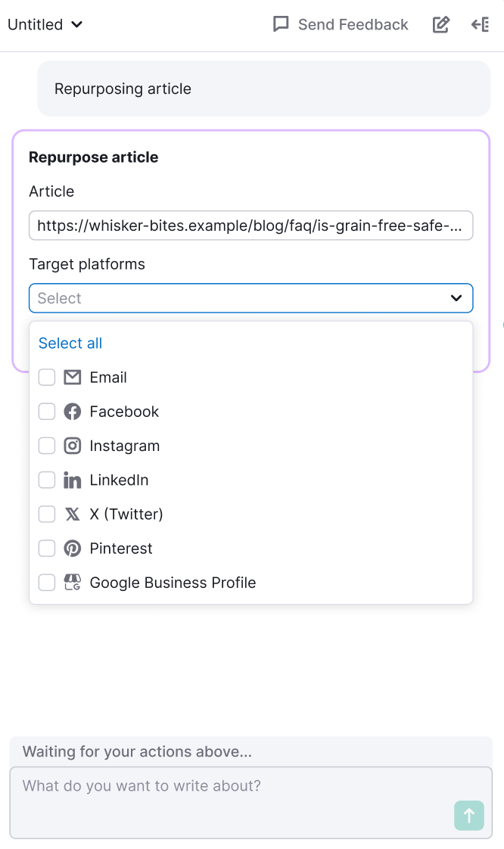
Task: Click the LinkedIn platform icon
Action: [72, 480]
